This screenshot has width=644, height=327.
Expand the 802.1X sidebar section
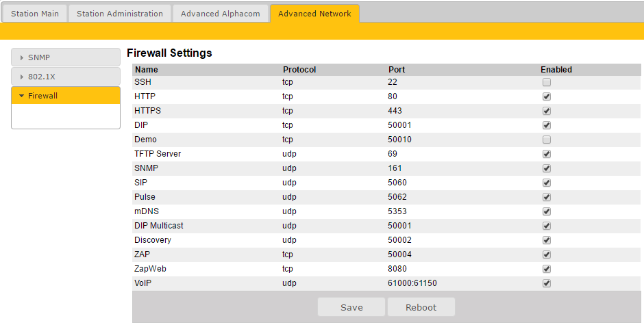(x=66, y=77)
